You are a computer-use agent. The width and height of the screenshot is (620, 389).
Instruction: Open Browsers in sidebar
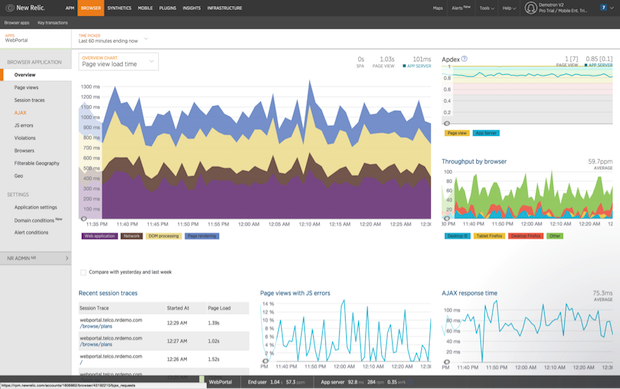point(24,151)
